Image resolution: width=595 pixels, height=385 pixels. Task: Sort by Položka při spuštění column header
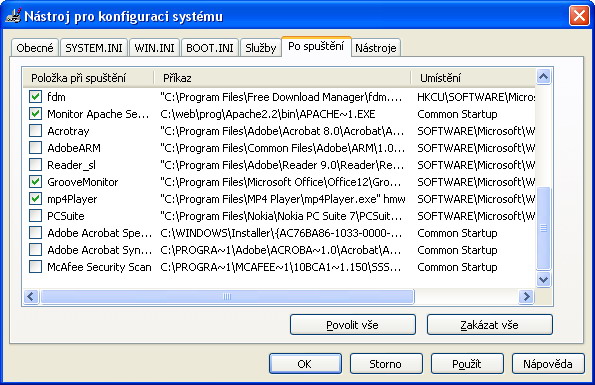pyautogui.click(x=88, y=78)
